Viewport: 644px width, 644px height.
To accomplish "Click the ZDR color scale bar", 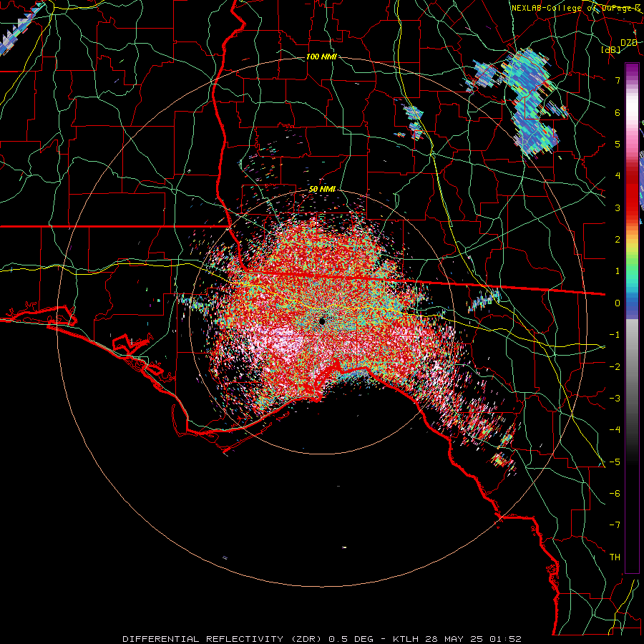I will [632, 318].
